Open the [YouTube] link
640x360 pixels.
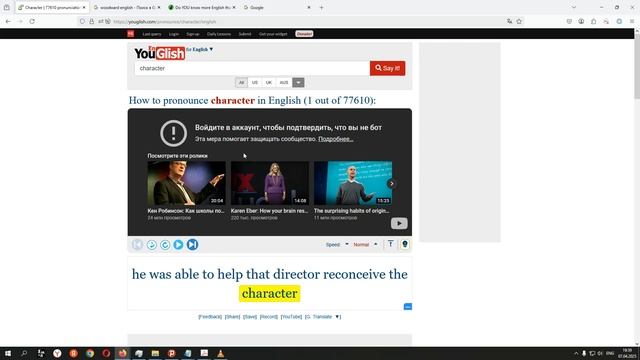coord(291,317)
